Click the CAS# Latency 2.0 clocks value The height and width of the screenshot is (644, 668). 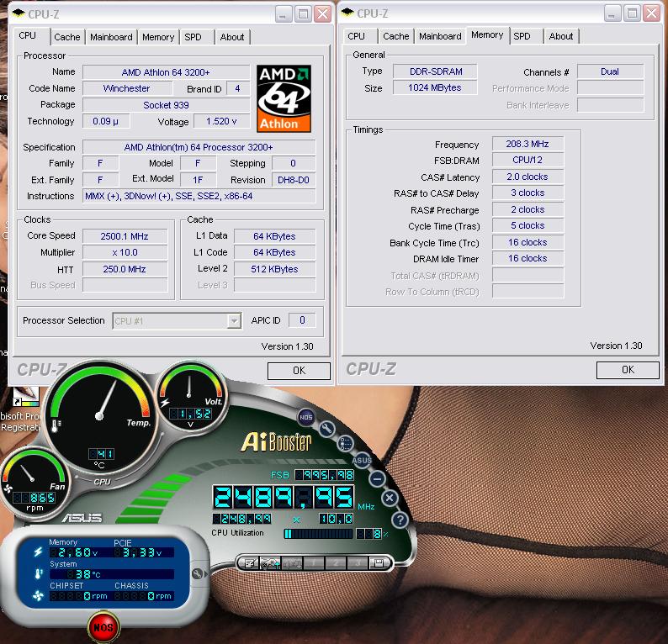528,177
